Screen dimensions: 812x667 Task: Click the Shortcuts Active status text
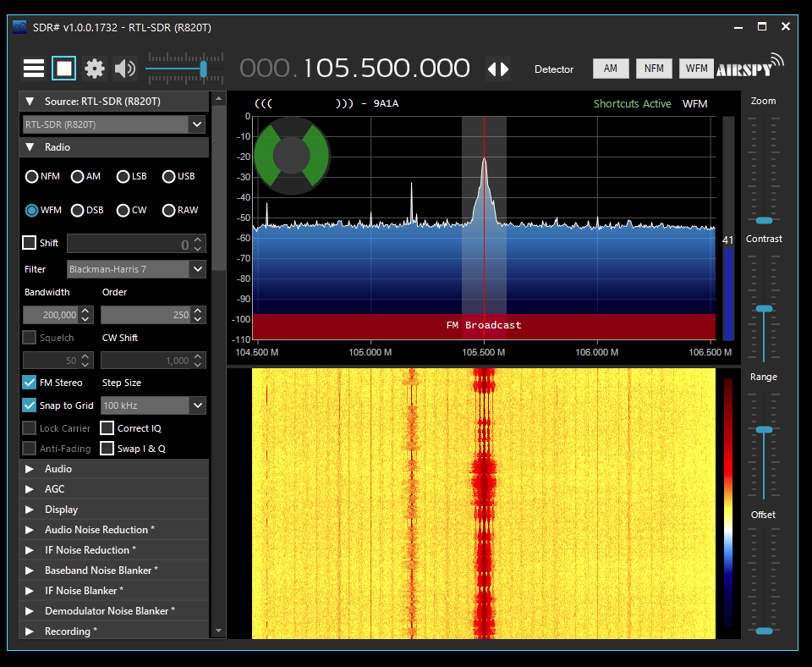tap(633, 103)
